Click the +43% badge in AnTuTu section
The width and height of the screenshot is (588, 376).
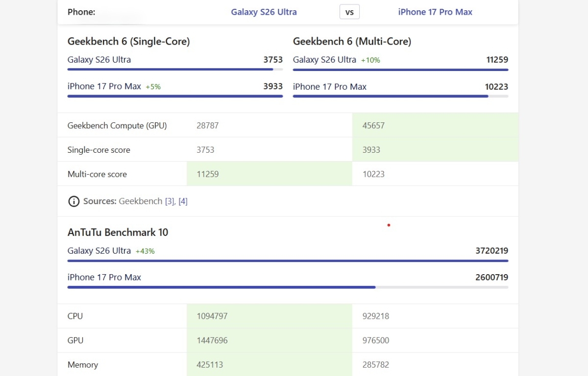pyautogui.click(x=145, y=251)
